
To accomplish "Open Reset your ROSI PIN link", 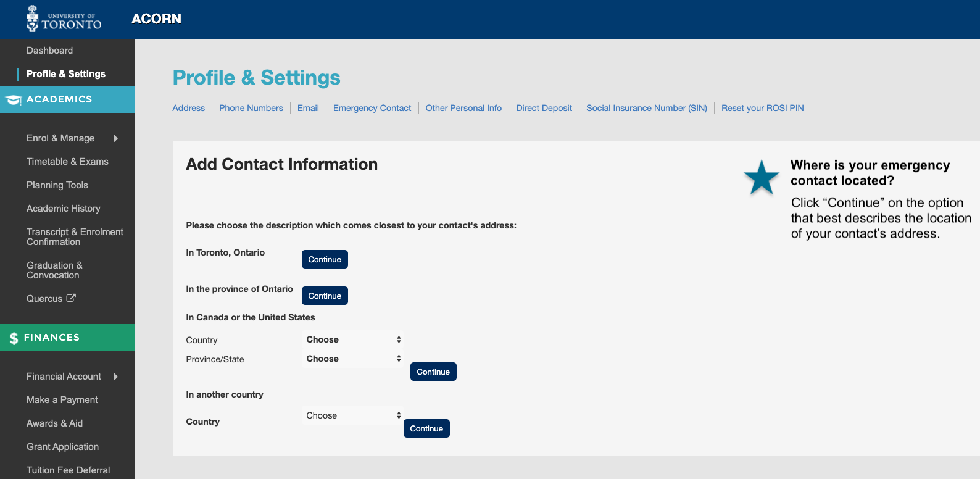I will click(762, 108).
